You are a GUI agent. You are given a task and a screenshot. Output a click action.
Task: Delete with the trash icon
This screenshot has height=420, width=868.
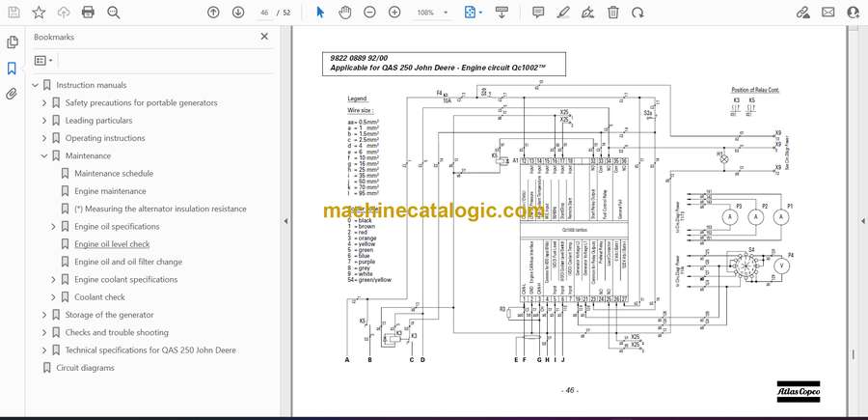[x=613, y=13]
